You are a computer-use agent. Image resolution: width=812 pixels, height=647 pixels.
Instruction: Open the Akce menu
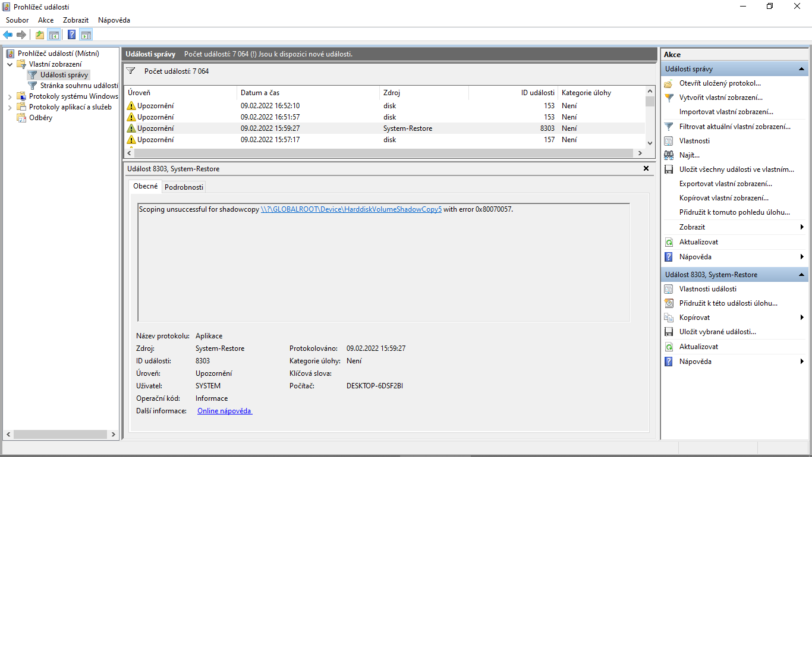(46, 20)
